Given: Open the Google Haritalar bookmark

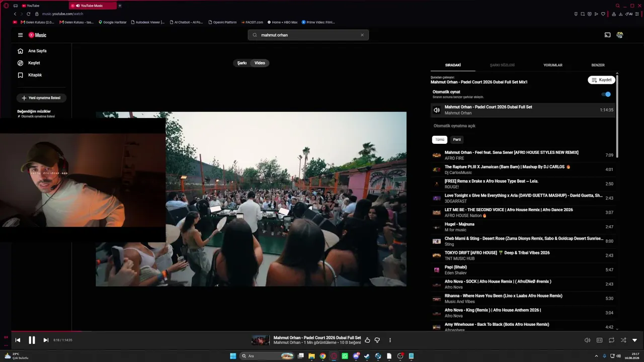Looking at the screenshot, I should pyautogui.click(x=113, y=22).
